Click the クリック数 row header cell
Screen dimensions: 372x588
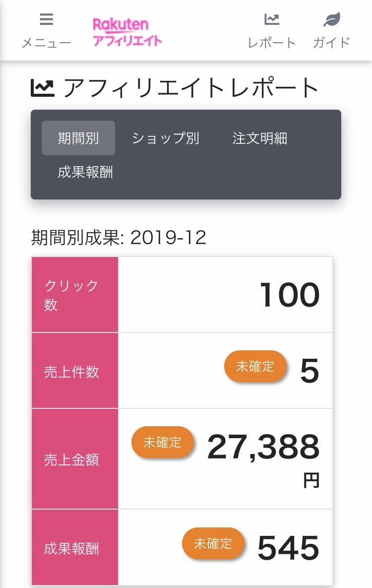click(75, 295)
